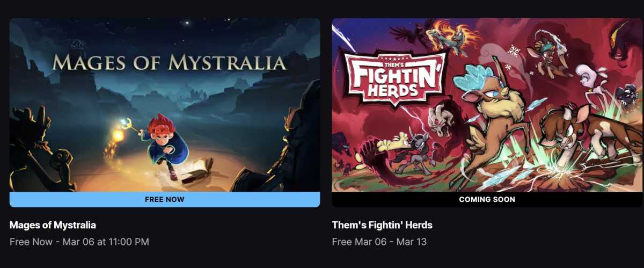Select the 'Free Now - Mar 06 at 11:00 PM' text
The height and width of the screenshot is (268, 644).
click(79, 242)
